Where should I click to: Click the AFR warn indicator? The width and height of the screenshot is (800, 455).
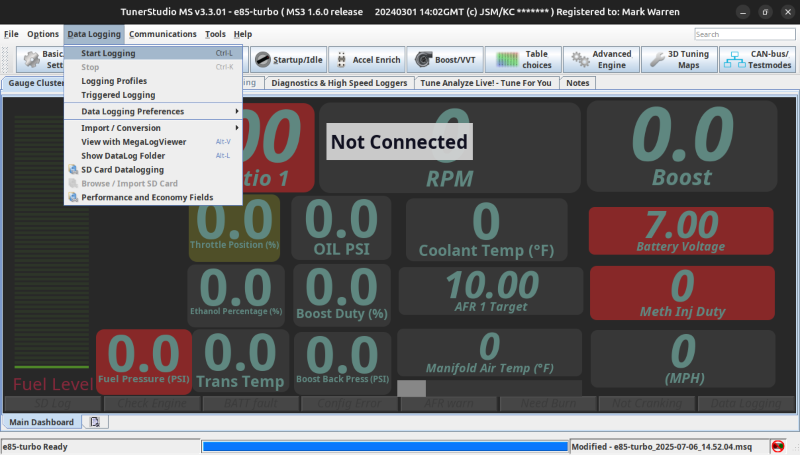click(449, 403)
